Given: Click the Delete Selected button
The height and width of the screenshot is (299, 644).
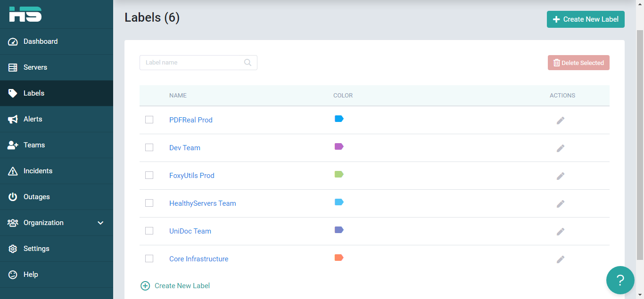Looking at the screenshot, I should click(x=578, y=63).
